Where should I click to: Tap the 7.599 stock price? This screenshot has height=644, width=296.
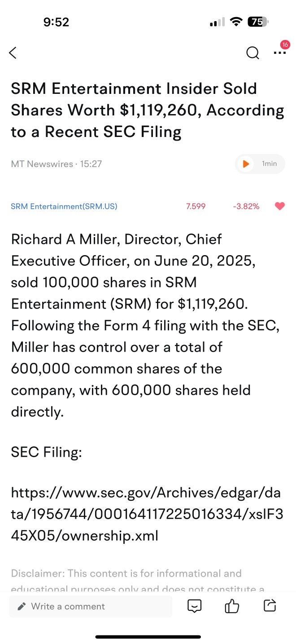coord(196,207)
